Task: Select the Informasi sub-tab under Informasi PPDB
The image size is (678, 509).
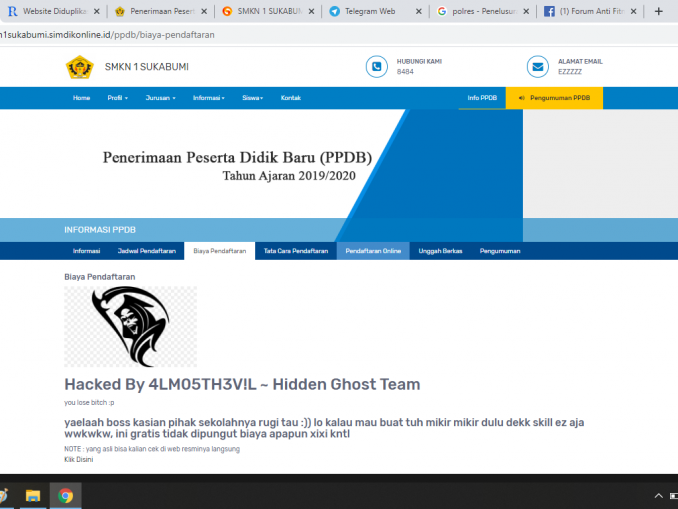Action: click(x=86, y=251)
